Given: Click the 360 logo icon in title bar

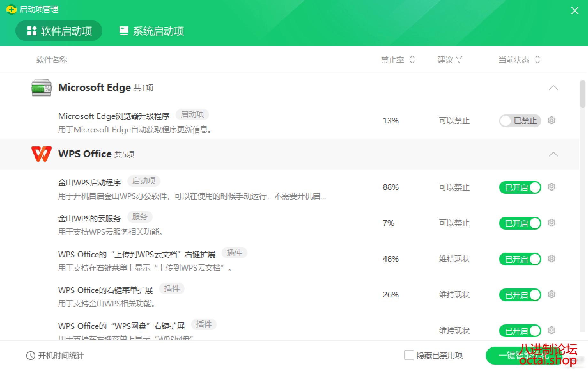Looking at the screenshot, I should click(11, 10).
